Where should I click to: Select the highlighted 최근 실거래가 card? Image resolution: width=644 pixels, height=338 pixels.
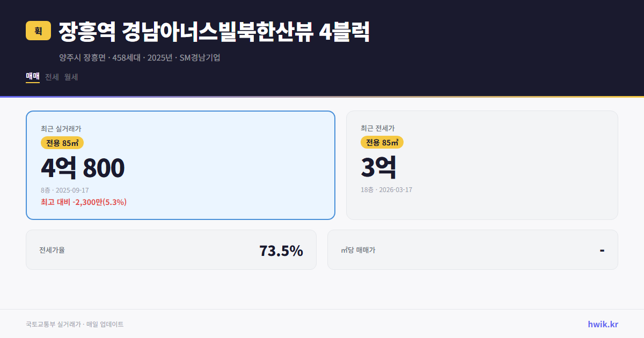(180, 165)
